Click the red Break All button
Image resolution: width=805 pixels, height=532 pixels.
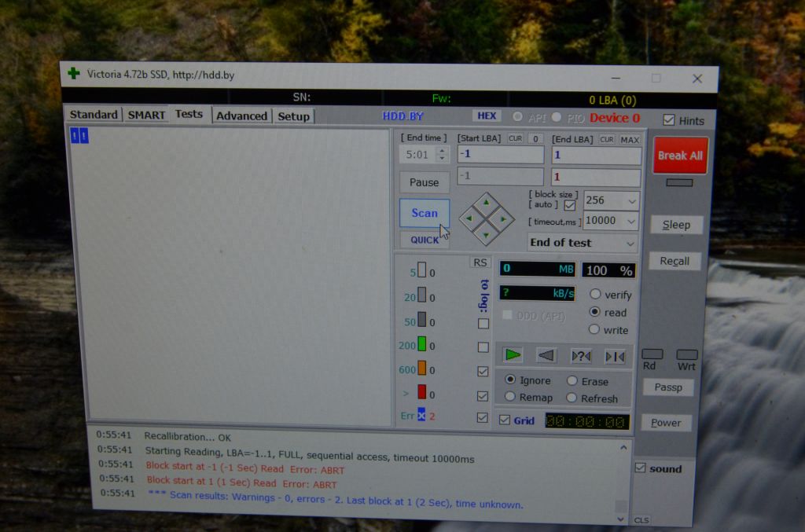[680, 155]
